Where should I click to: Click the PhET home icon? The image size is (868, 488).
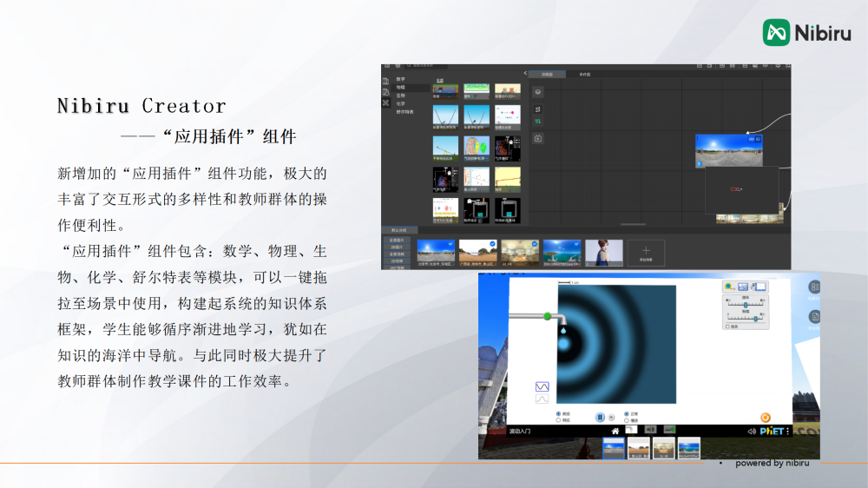(x=615, y=431)
